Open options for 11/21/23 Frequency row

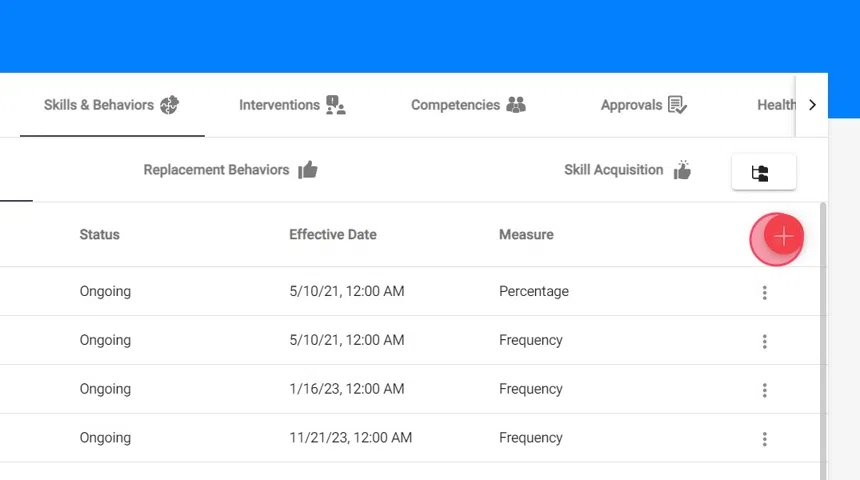(764, 439)
